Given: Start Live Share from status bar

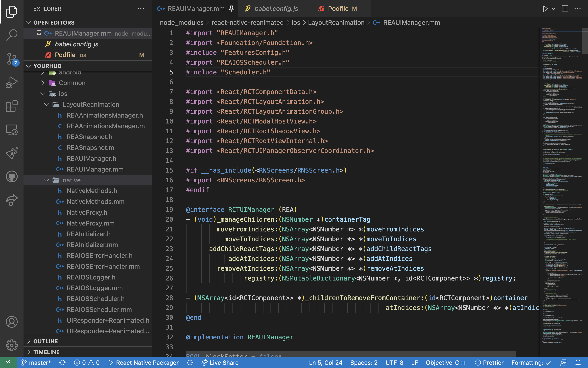Looking at the screenshot, I should pos(220,363).
